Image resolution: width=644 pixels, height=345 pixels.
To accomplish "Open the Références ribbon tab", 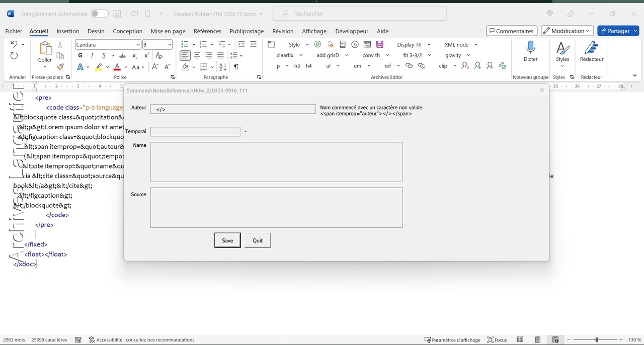I will pos(208,31).
